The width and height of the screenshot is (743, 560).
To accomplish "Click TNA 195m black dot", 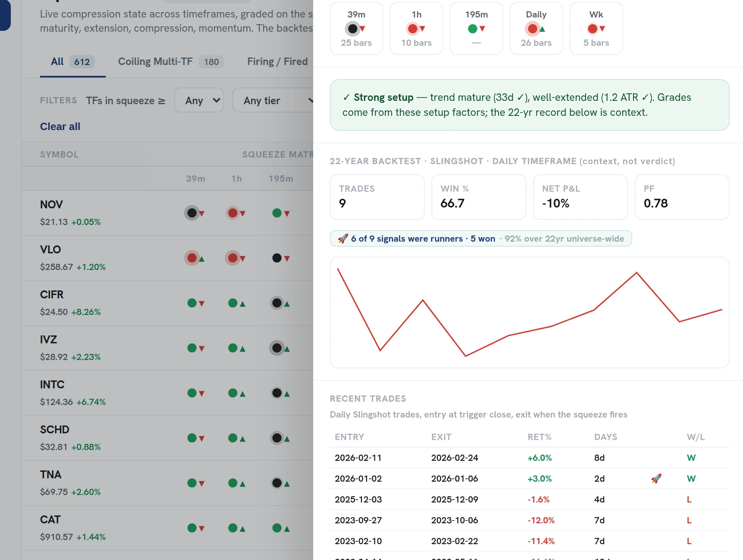I will pyautogui.click(x=277, y=483).
